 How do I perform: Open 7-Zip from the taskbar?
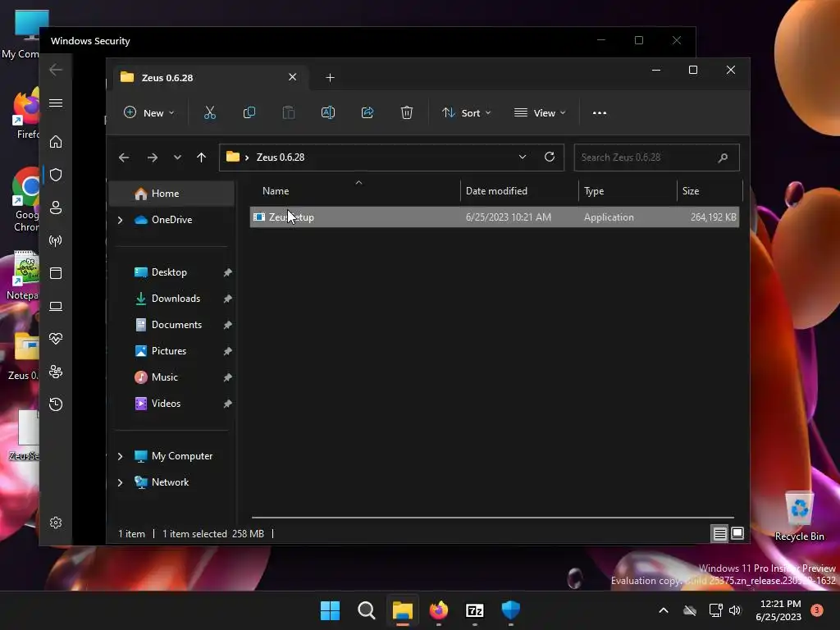(475, 610)
